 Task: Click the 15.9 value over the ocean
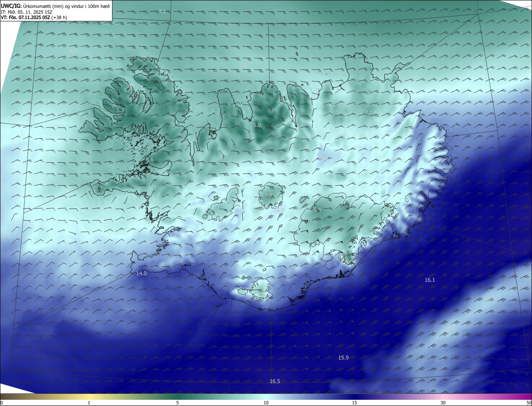343,357
